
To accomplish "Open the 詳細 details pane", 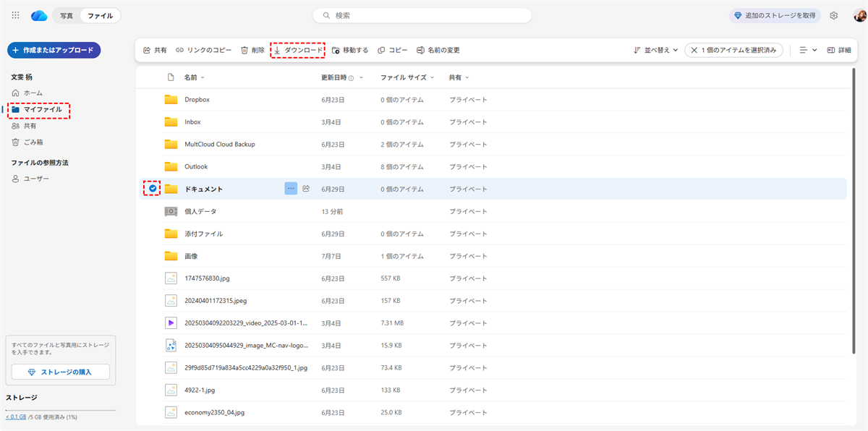I will (x=839, y=50).
